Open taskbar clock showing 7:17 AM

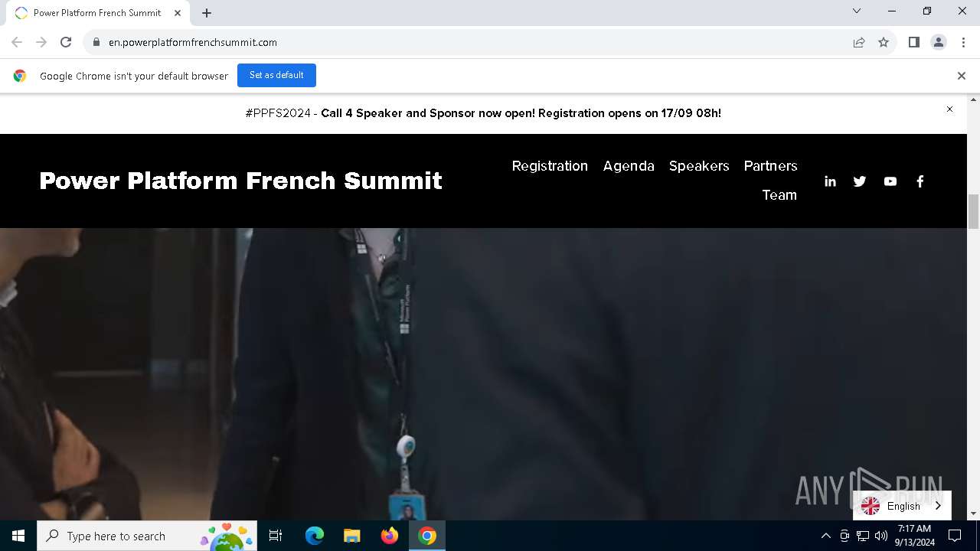point(914,536)
